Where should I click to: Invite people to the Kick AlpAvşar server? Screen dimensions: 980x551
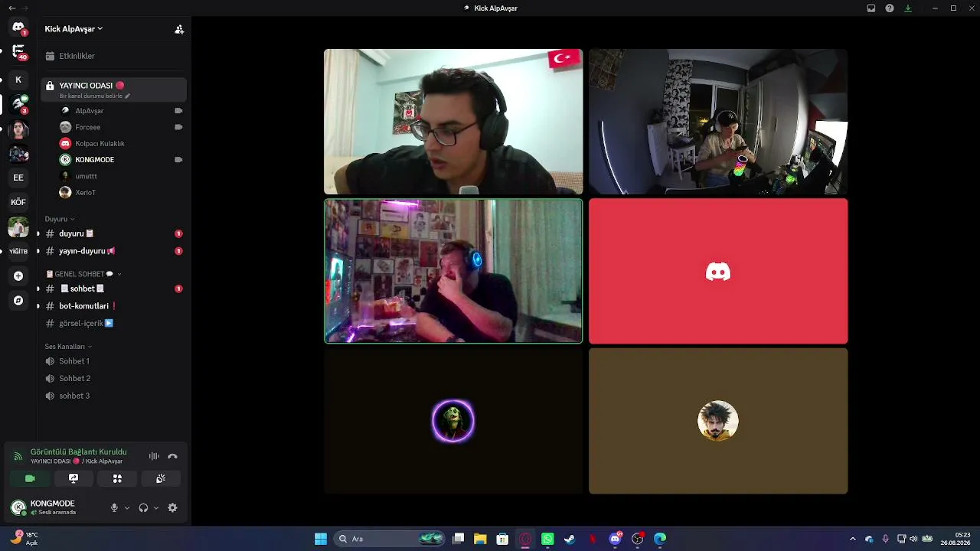pyautogui.click(x=179, y=29)
